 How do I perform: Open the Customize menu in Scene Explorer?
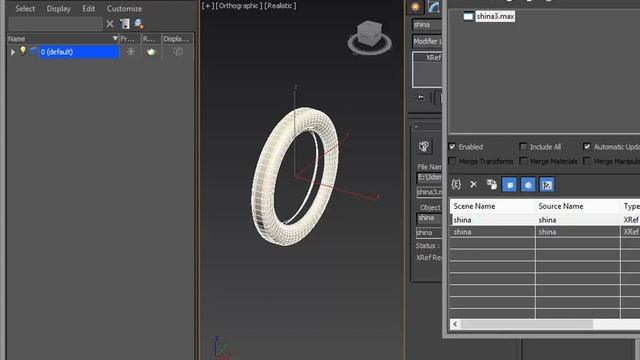coord(124,9)
